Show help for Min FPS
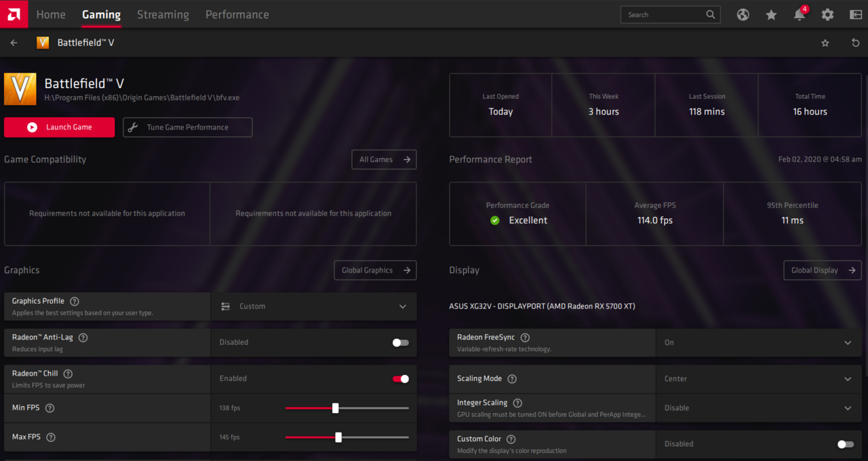868x461 pixels. pos(50,408)
